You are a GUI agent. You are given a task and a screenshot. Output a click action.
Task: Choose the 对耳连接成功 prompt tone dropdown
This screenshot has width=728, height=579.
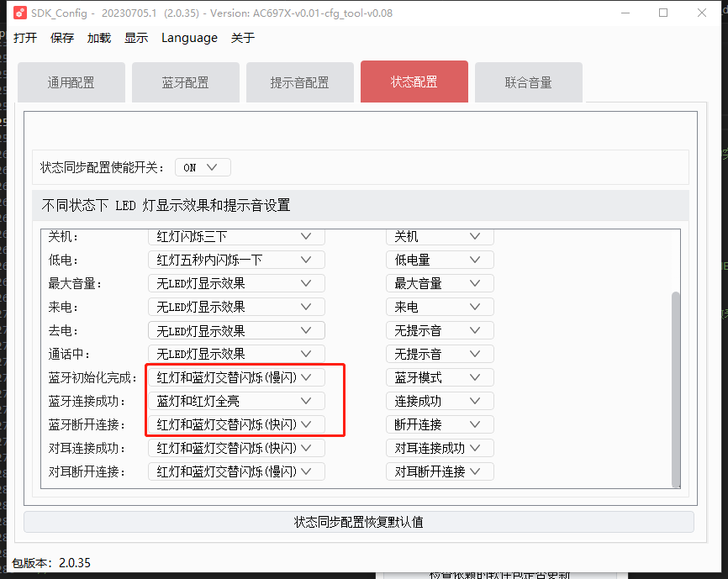click(440, 448)
